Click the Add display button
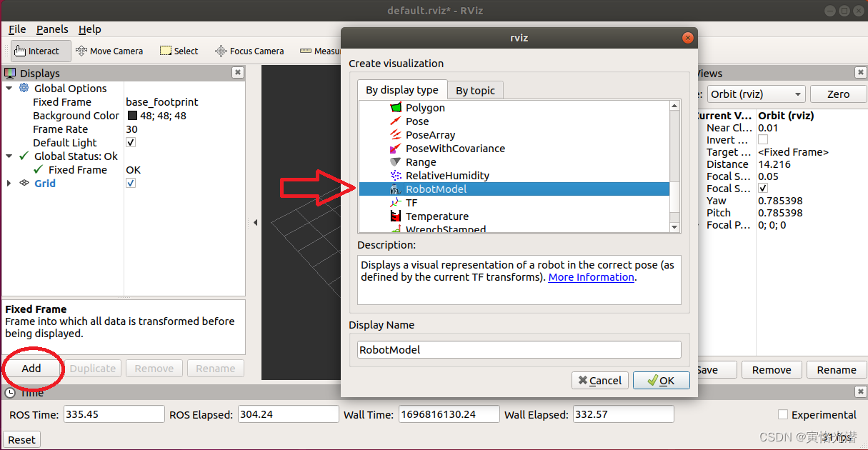Screen dimensions: 868x450 coord(31,369)
